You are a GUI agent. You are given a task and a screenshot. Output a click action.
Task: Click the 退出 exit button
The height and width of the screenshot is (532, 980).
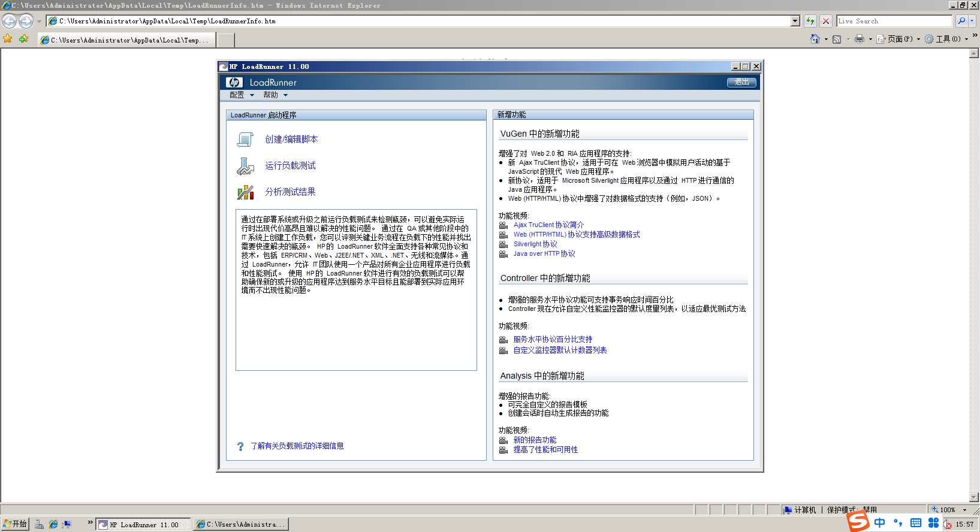741,82
